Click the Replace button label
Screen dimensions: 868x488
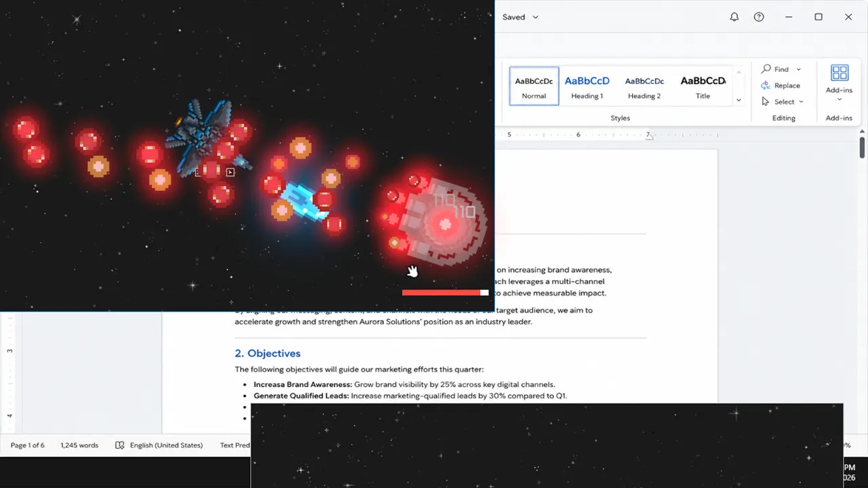[x=787, y=85]
